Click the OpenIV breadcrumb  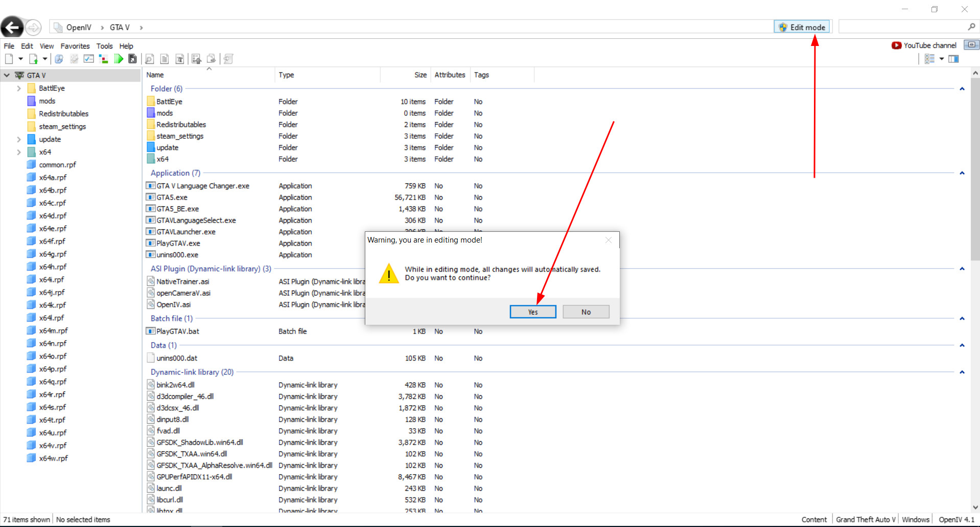tap(79, 28)
